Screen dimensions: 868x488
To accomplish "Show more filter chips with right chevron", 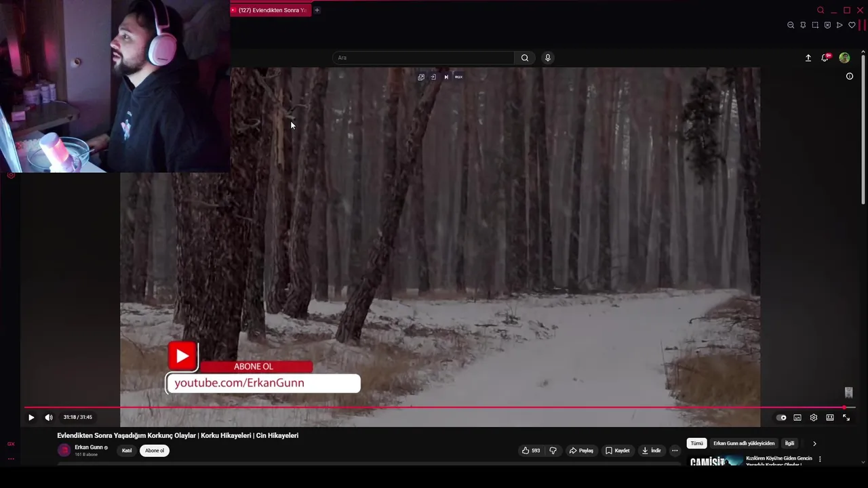I will coord(814,443).
